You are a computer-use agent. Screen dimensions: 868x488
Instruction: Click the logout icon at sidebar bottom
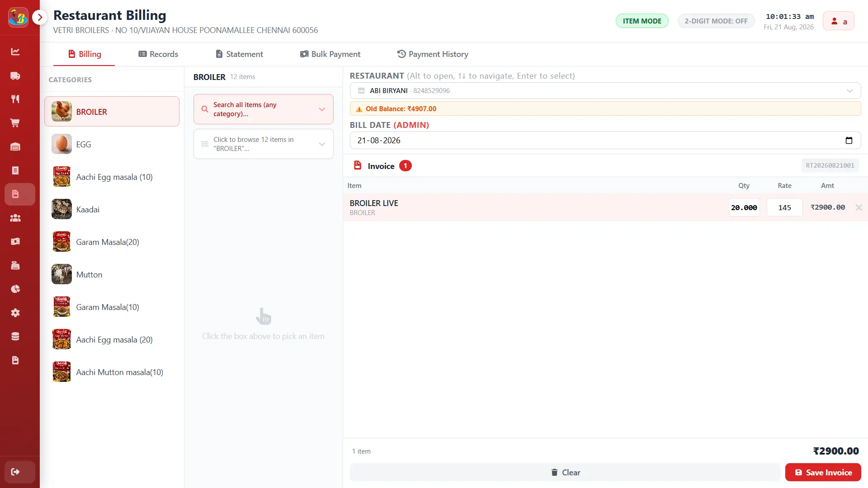point(15,472)
